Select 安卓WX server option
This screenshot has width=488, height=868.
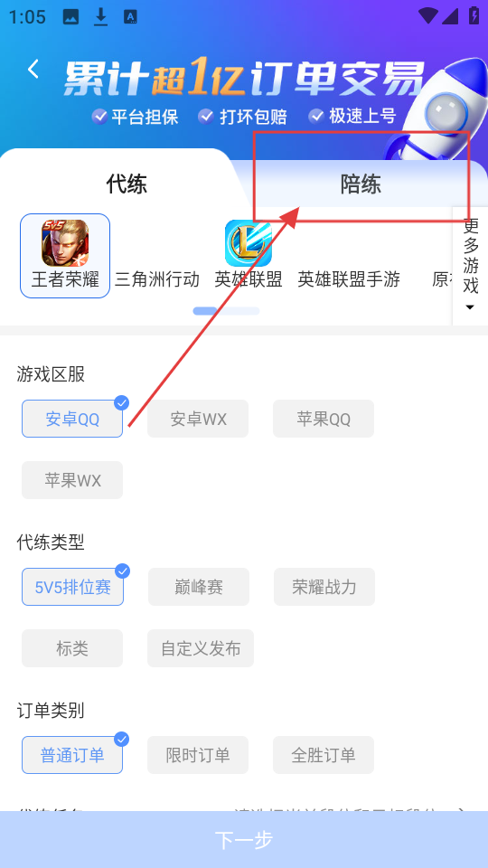[x=198, y=419]
